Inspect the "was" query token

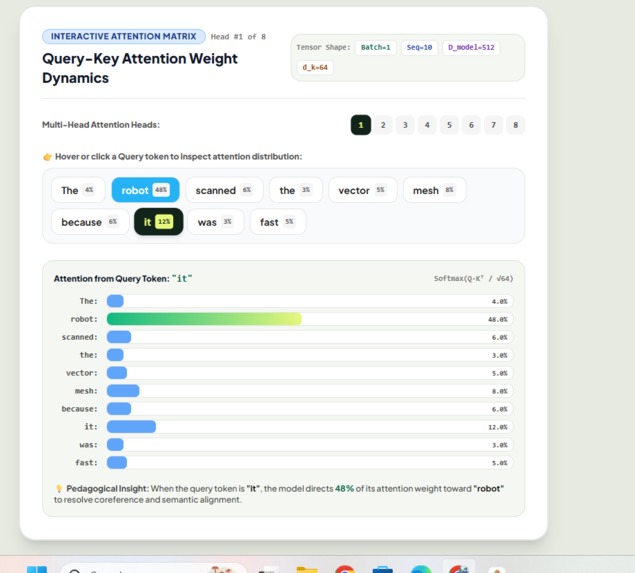pos(215,222)
